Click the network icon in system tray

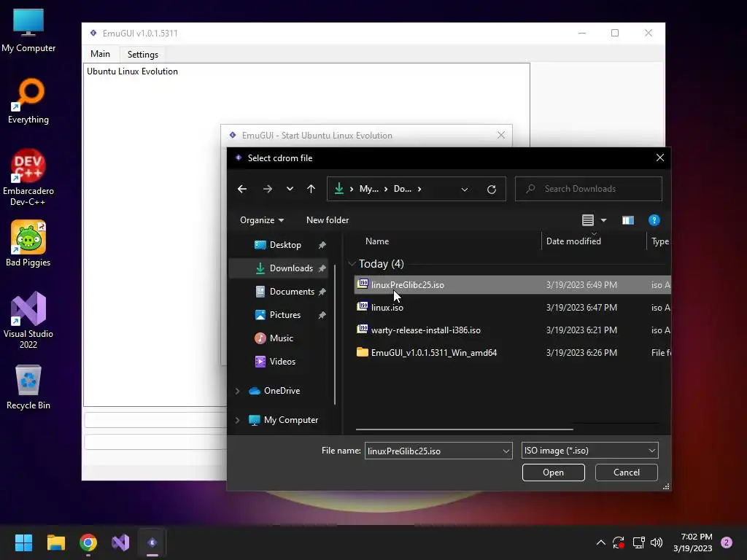coord(638,542)
